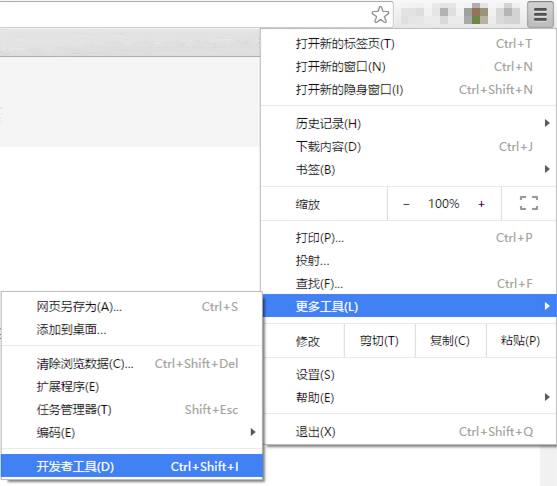The image size is (557, 486).
Task: Expand 更多工具(L) highlighted submenu
Action: pos(409,306)
